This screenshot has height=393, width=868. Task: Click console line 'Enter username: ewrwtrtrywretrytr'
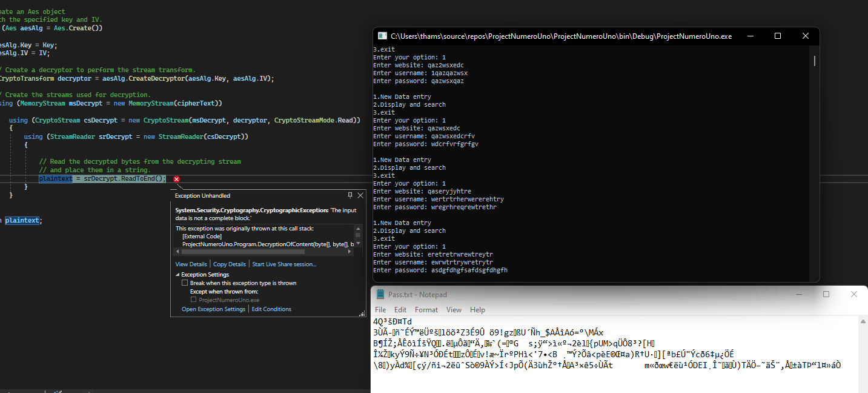(x=433, y=262)
